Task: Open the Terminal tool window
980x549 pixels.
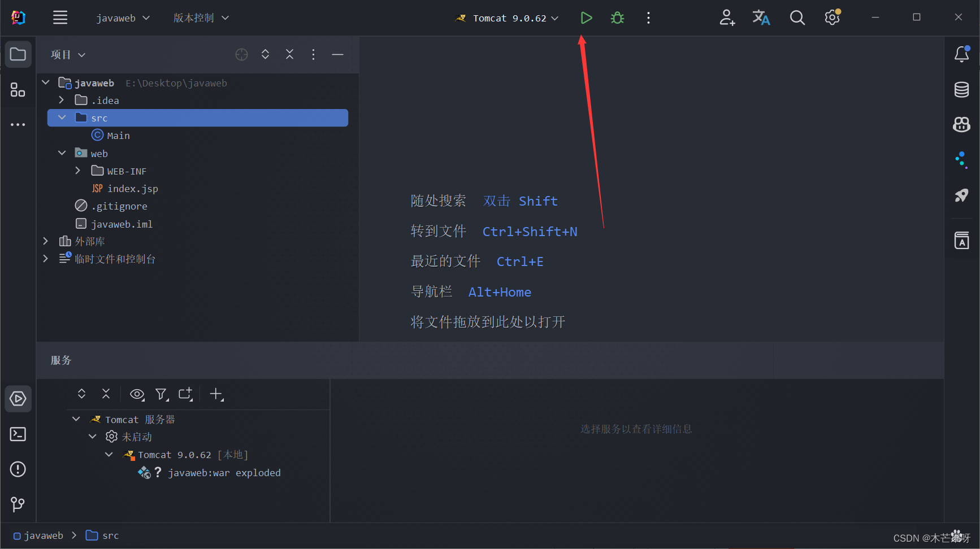Action: tap(18, 434)
